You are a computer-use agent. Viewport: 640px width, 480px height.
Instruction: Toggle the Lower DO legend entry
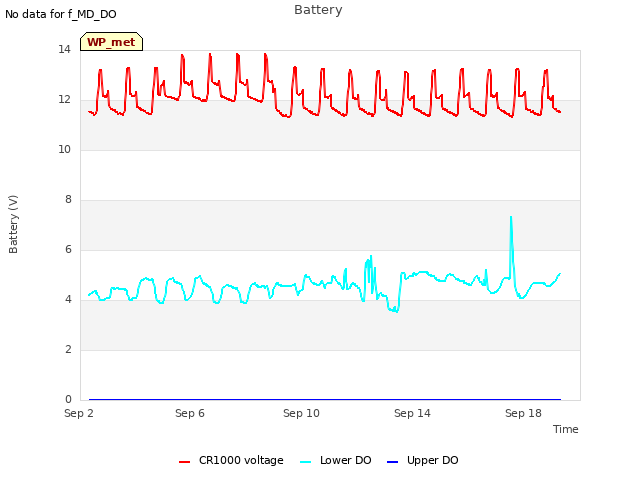(336, 460)
